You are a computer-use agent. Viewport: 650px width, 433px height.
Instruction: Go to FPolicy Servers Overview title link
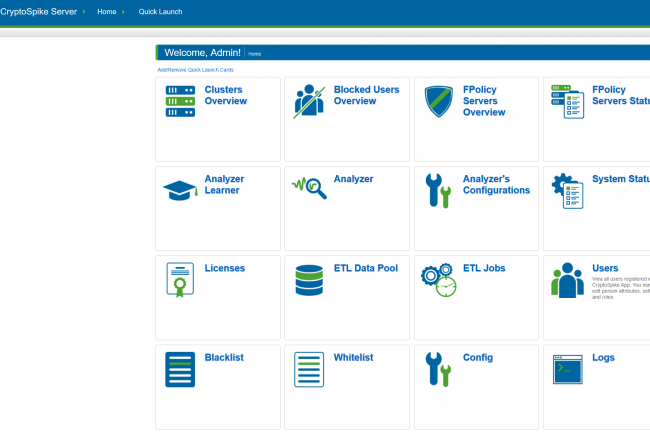(x=484, y=101)
